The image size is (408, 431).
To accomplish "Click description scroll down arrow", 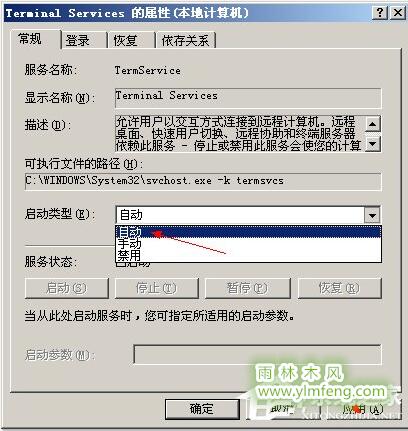I will pos(373,144).
